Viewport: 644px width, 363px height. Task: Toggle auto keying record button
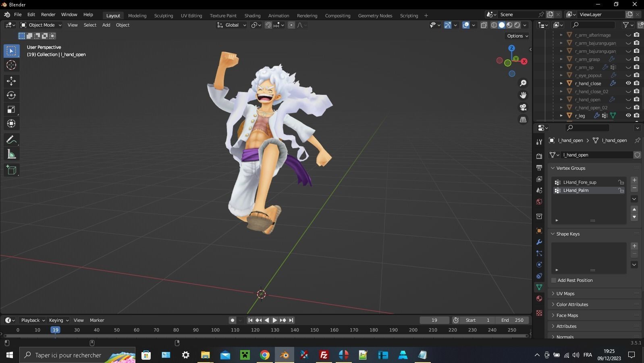pyautogui.click(x=233, y=320)
